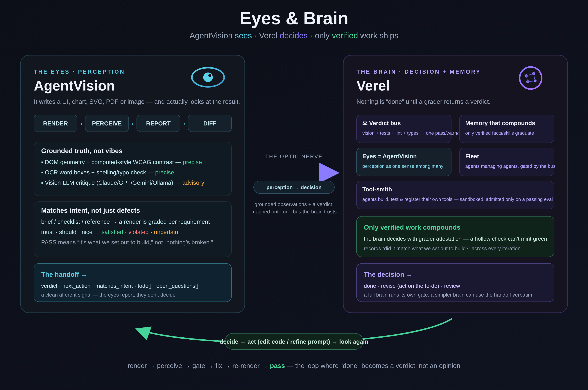Click the chevron between RENDER and PERCEIVE
Viewport: 588px width, 390px height.
(x=81, y=124)
